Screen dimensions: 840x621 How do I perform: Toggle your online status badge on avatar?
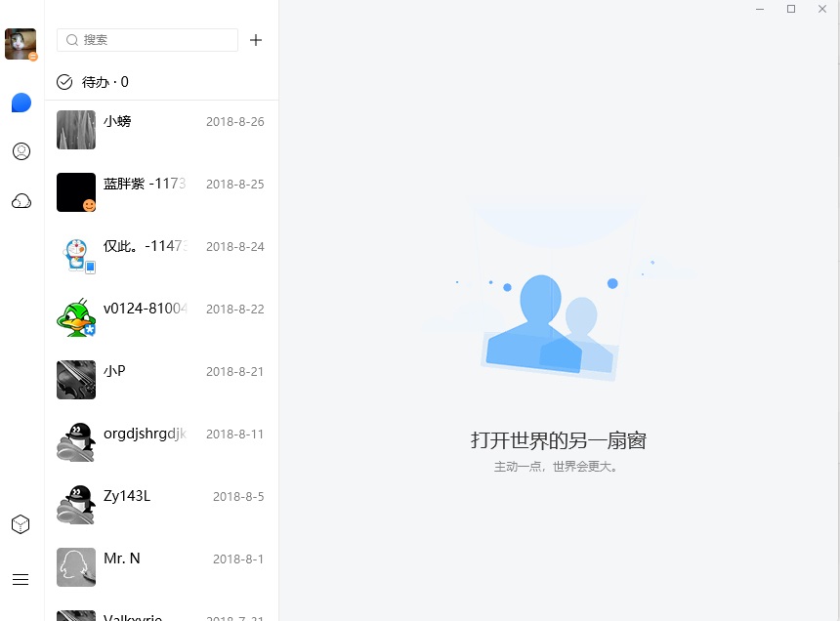click(x=32, y=57)
